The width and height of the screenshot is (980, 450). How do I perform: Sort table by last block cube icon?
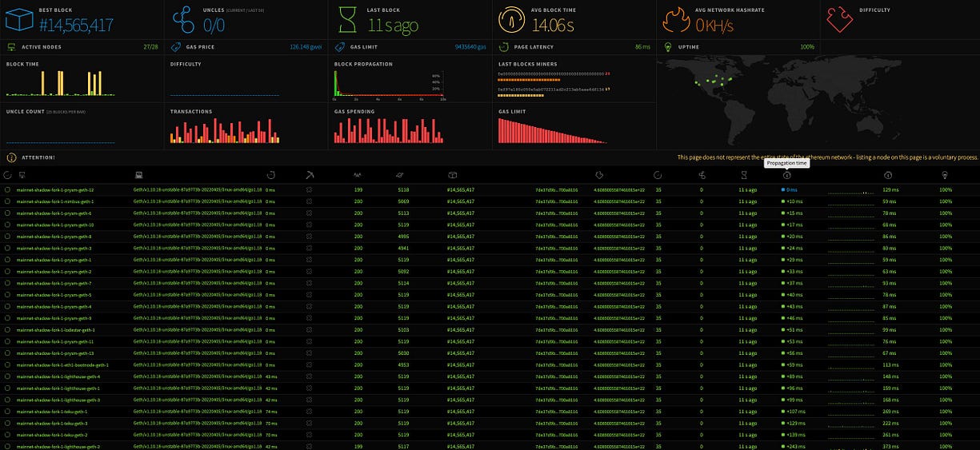452,174
